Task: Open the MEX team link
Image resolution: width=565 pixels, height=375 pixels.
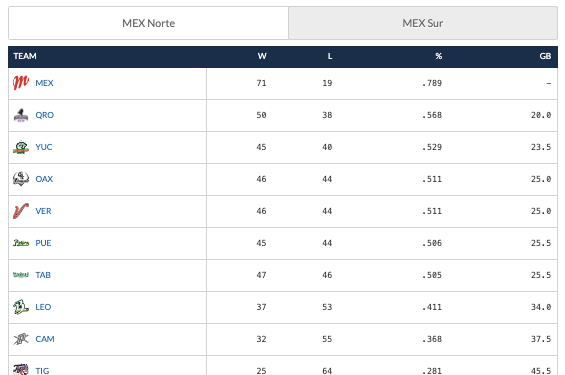Action: 44,83
